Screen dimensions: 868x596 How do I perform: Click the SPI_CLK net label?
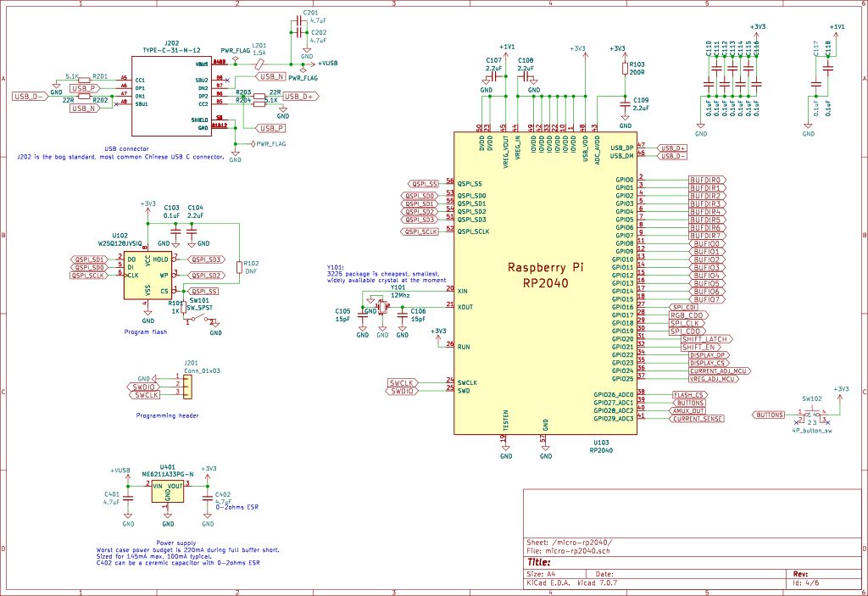pos(687,324)
